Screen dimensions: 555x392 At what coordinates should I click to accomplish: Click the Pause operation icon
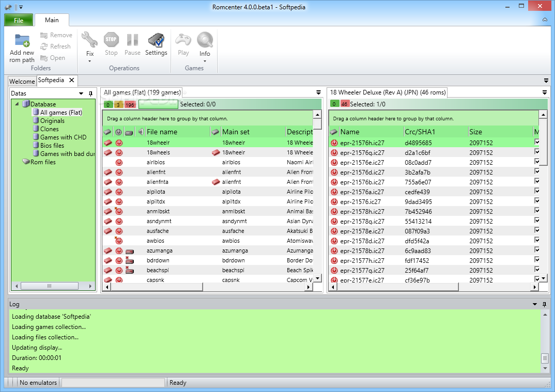(132, 40)
